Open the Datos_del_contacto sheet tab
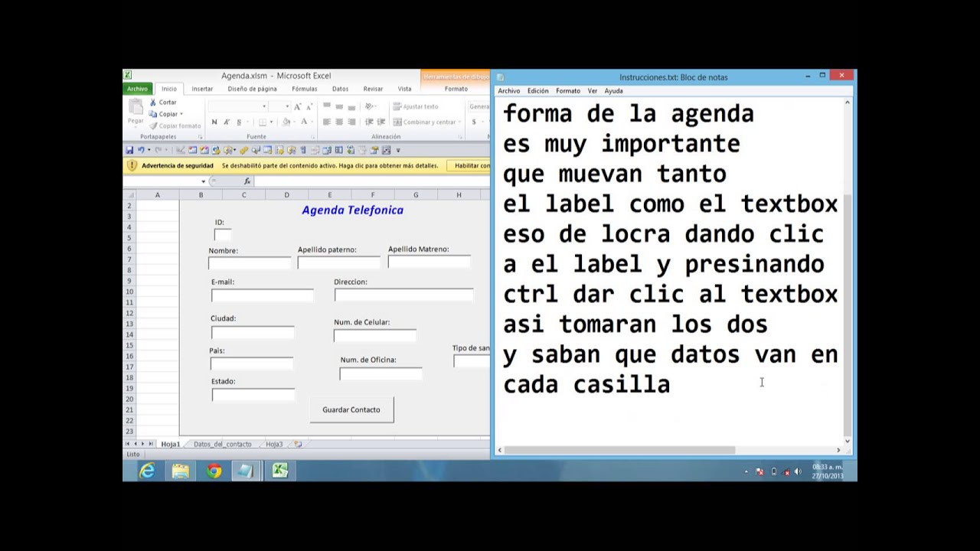The height and width of the screenshot is (551, 980). [222, 444]
